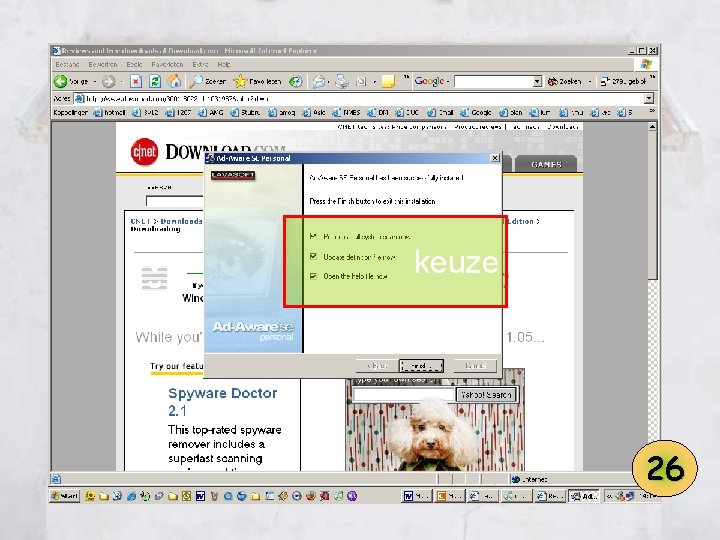The width and height of the screenshot is (720, 540).
Task: Open the Google shortcut in Koppelingen bar
Action: (x=476, y=112)
